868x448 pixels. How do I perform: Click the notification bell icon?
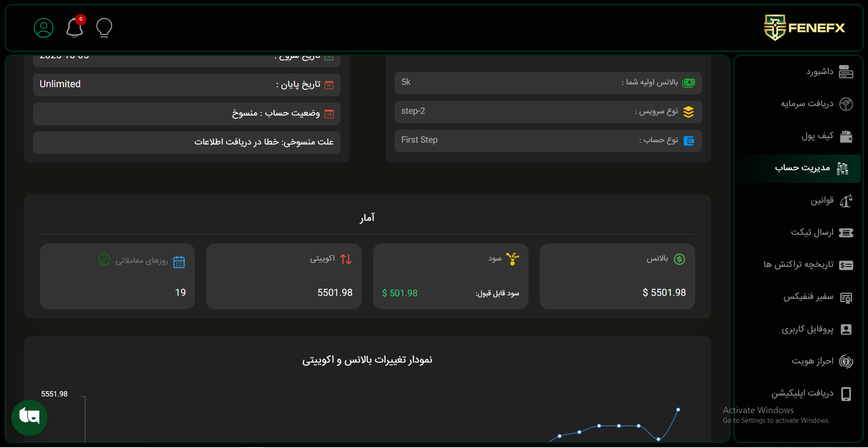tap(75, 28)
